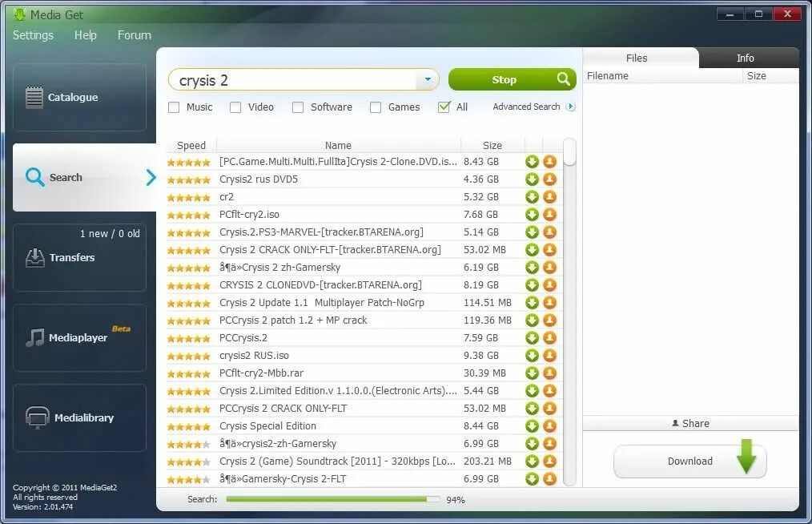Enable the Software filter checkbox
Screen dimensions: 812x524
click(x=298, y=107)
